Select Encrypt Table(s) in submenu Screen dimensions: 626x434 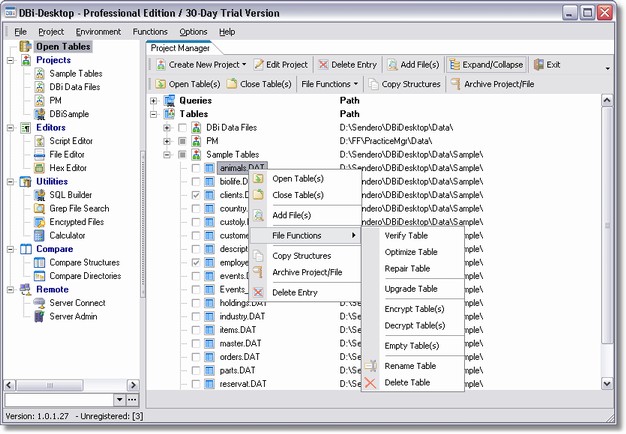414,309
